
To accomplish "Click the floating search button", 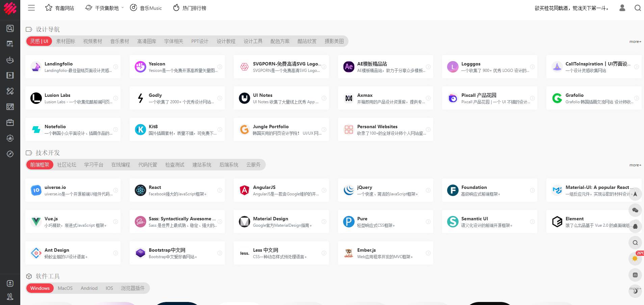I will [x=635, y=243].
